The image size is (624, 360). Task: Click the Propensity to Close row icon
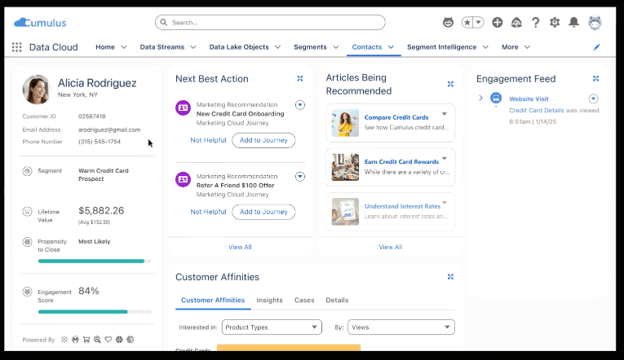pos(27,242)
